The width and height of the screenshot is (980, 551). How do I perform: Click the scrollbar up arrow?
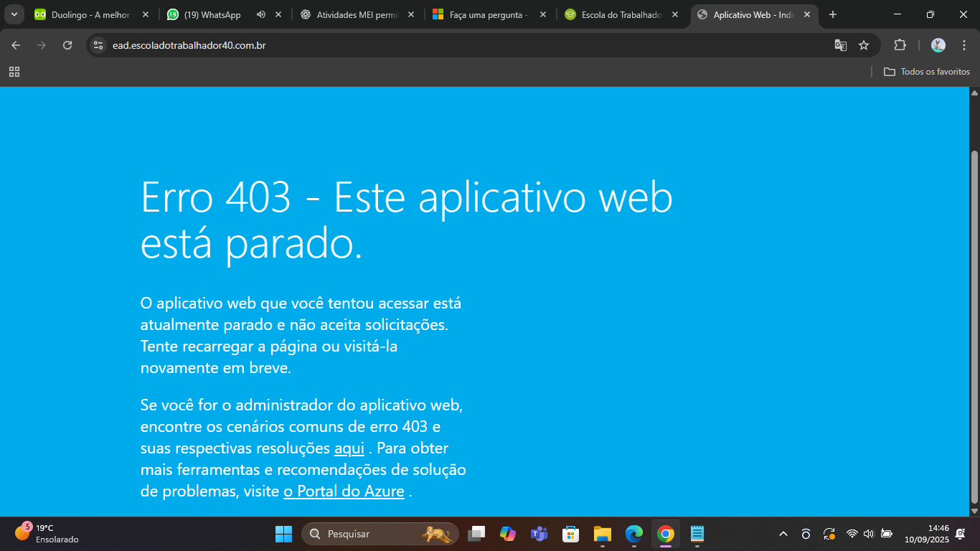coord(974,93)
